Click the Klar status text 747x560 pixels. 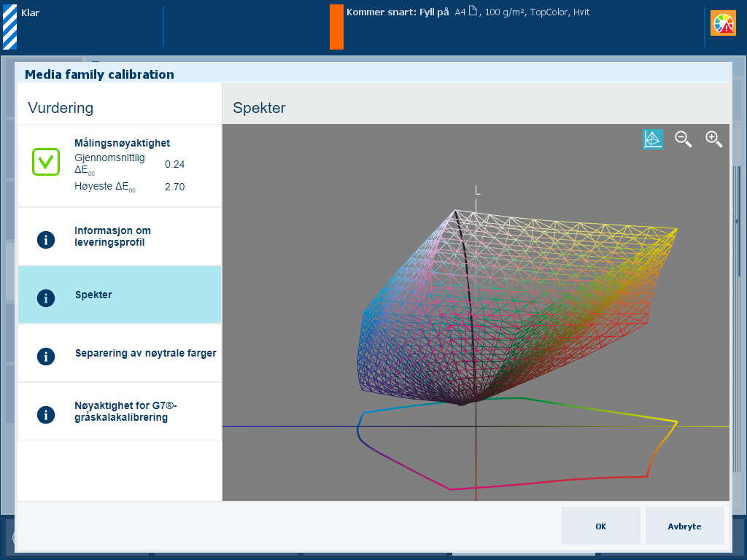click(x=30, y=13)
